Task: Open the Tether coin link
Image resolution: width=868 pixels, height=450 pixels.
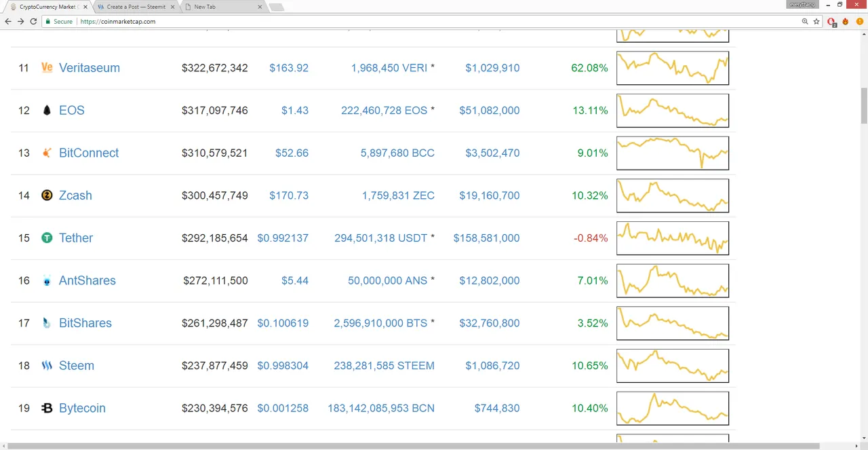Action: [76, 238]
